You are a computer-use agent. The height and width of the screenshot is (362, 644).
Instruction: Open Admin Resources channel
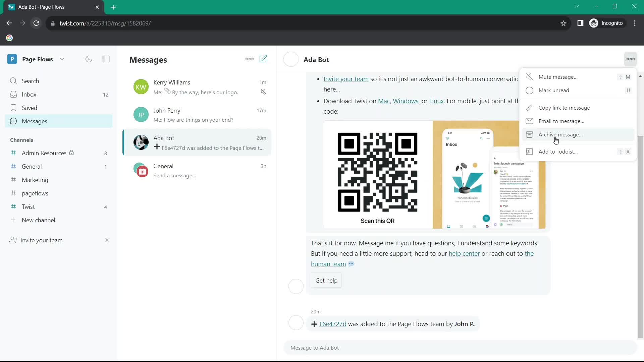coord(59,153)
